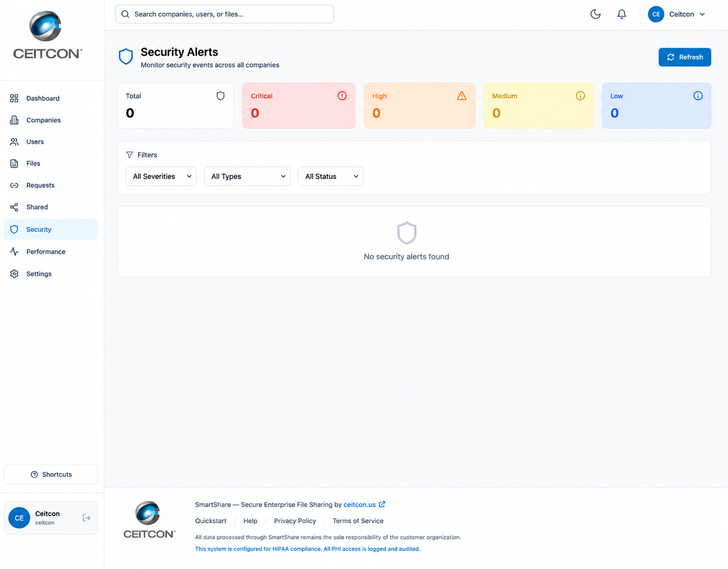Open the All Severities dropdown
This screenshot has height=569, width=728.
pyautogui.click(x=161, y=176)
